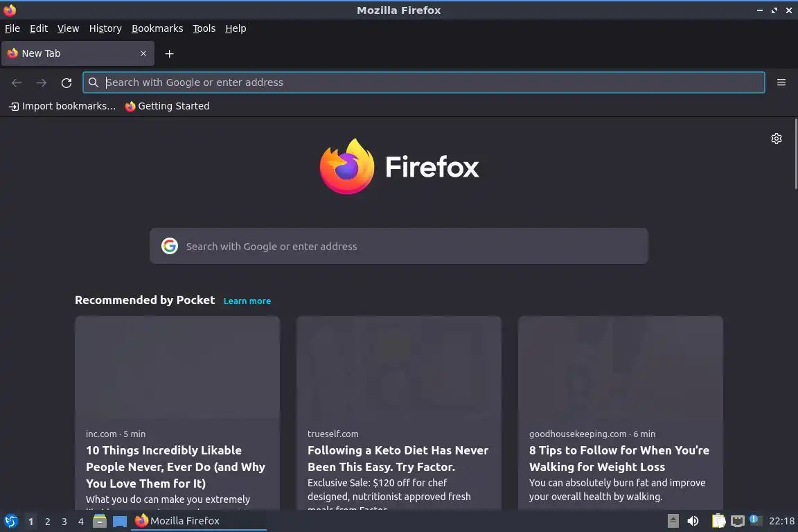Switch to workspace 4 in taskbar
The width and height of the screenshot is (798, 532).
81,522
